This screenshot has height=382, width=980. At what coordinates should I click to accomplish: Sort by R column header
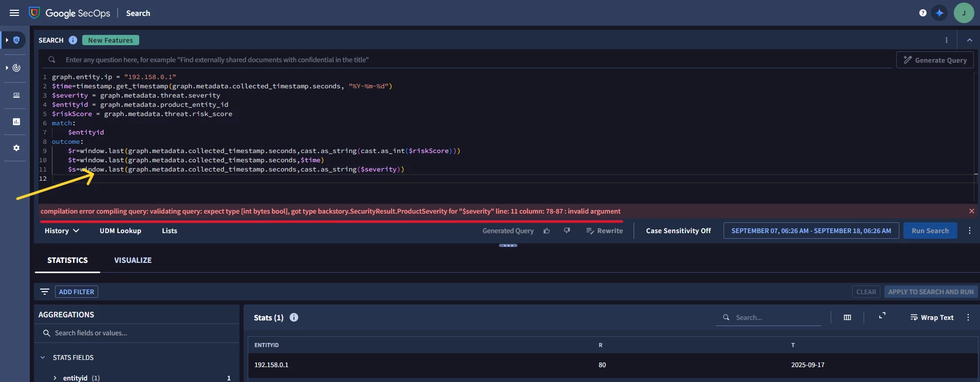(600, 345)
